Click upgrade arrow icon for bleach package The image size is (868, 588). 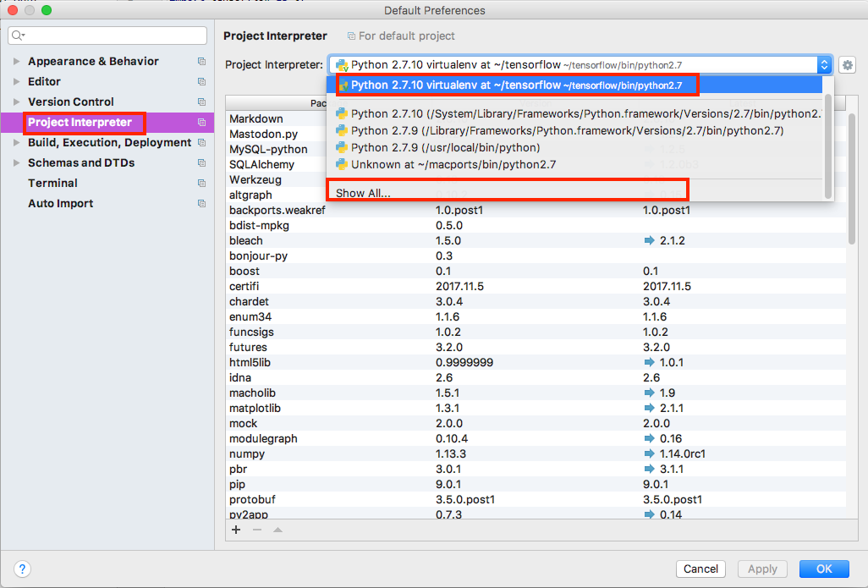point(650,240)
